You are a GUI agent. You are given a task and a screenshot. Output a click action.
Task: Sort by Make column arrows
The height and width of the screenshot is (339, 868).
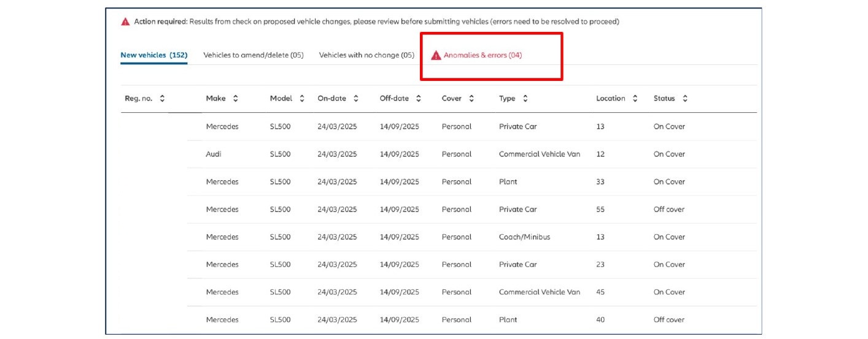coord(236,99)
